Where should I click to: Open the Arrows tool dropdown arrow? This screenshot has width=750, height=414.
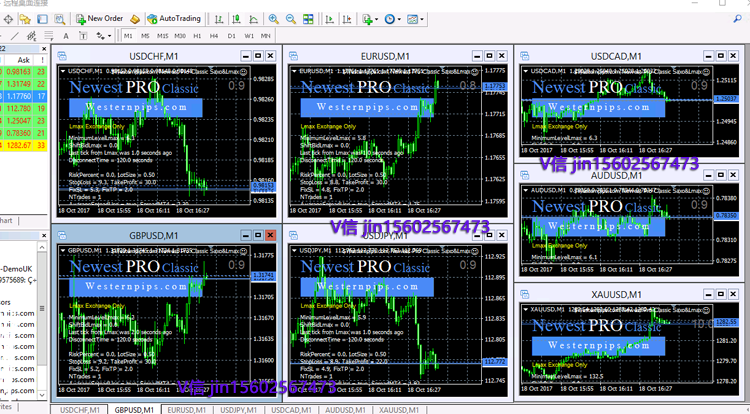click(x=110, y=36)
